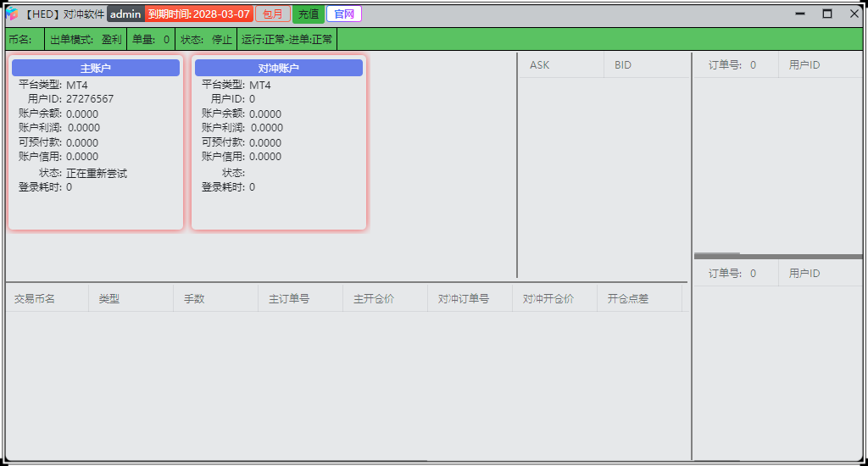
Task: Open the 官网 official website link
Action: point(344,14)
